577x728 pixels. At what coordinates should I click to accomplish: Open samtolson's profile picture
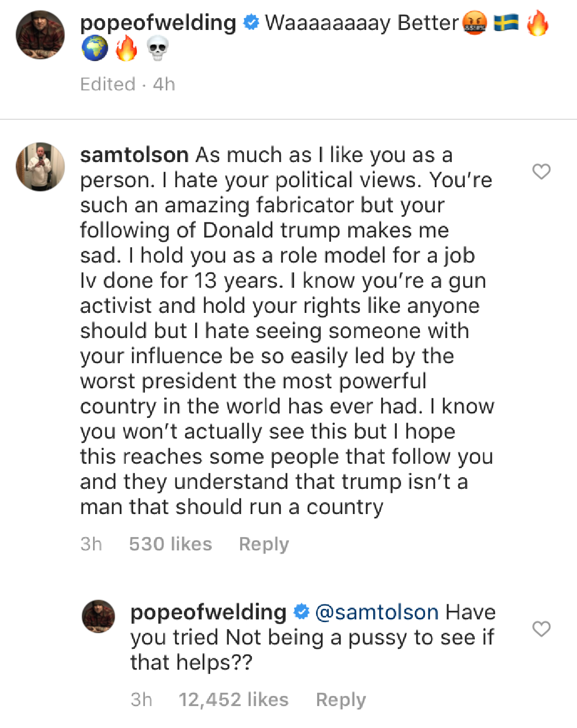[x=40, y=166]
